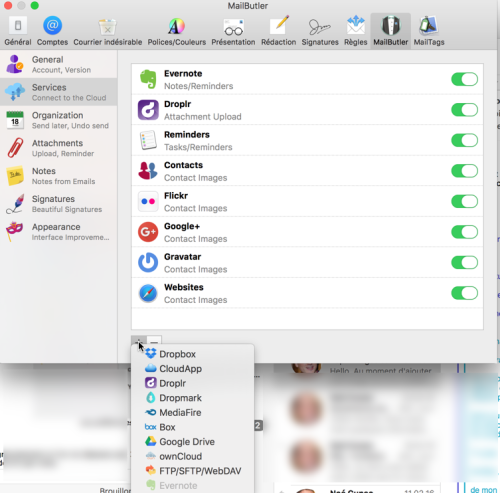This screenshot has height=493, width=500.
Task: Toggle the Droplr service switch
Action: (x=464, y=110)
